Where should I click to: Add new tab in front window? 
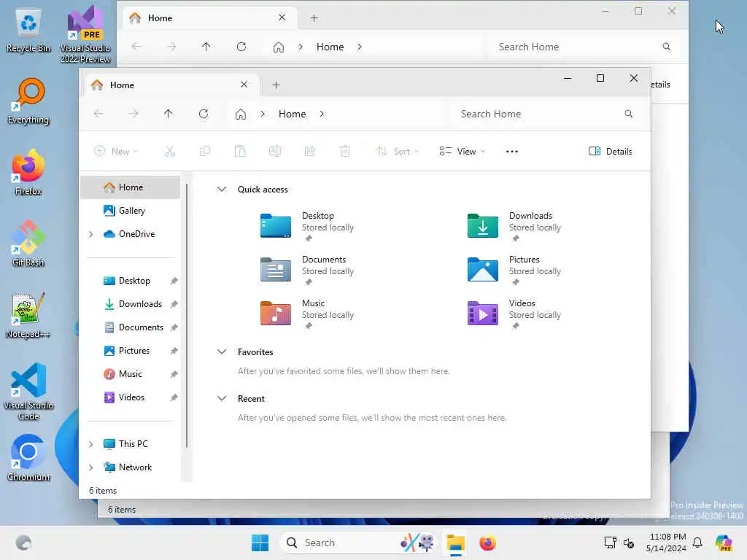[x=276, y=85]
